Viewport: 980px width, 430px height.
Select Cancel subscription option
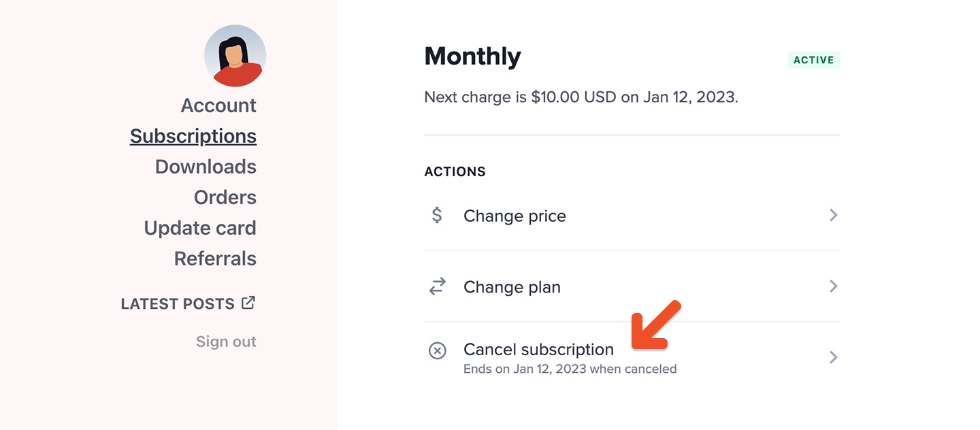coord(538,350)
